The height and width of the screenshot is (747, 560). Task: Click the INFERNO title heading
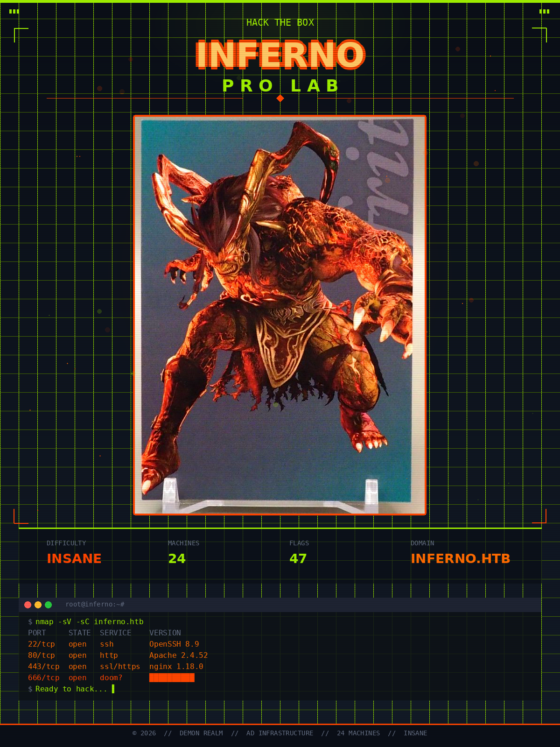pyautogui.click(x=280, y=55)
